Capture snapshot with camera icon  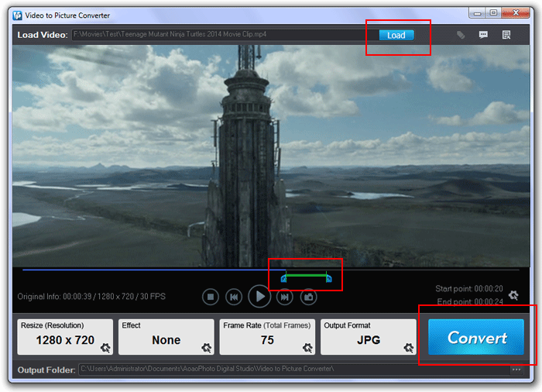click(x=309, y=297)
